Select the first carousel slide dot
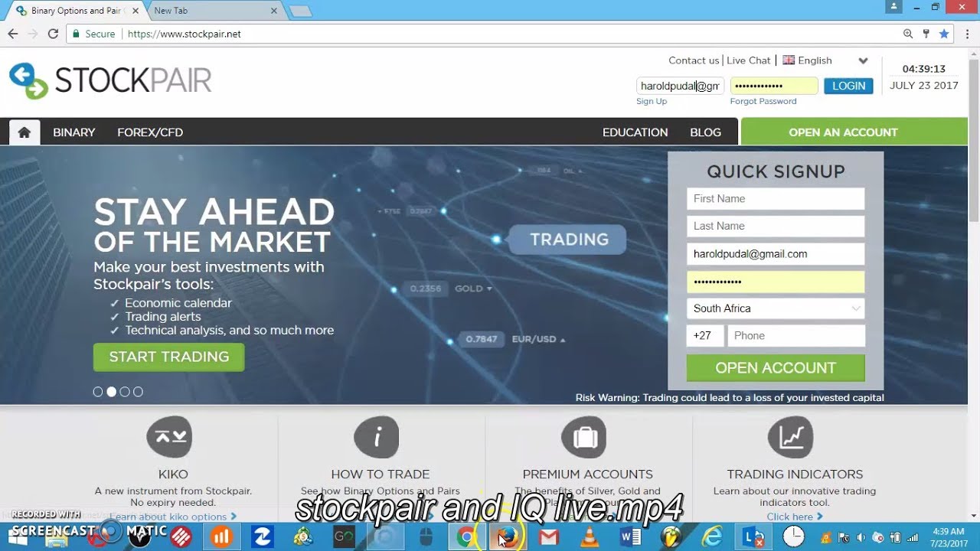Screen dimensions: 980x551 tap(97, 392)
